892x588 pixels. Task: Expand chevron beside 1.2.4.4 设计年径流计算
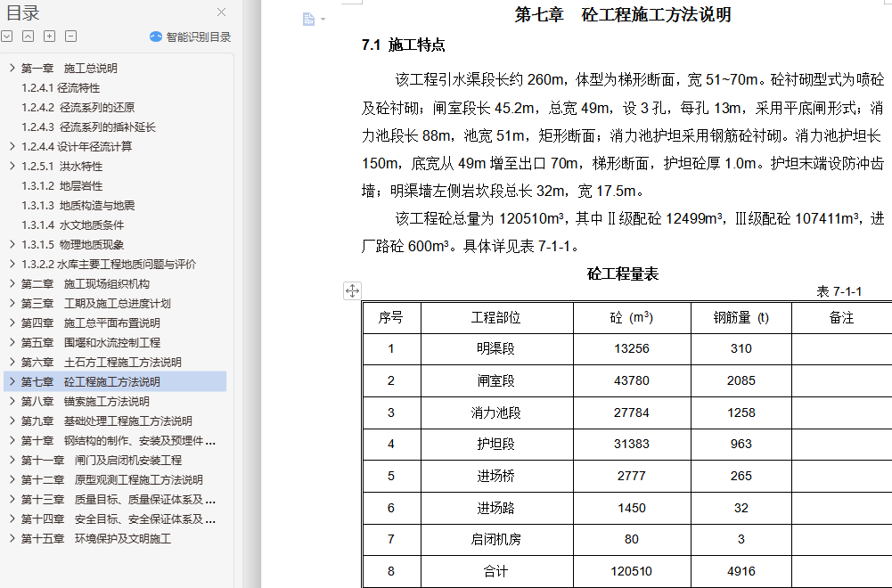(12, 147)
